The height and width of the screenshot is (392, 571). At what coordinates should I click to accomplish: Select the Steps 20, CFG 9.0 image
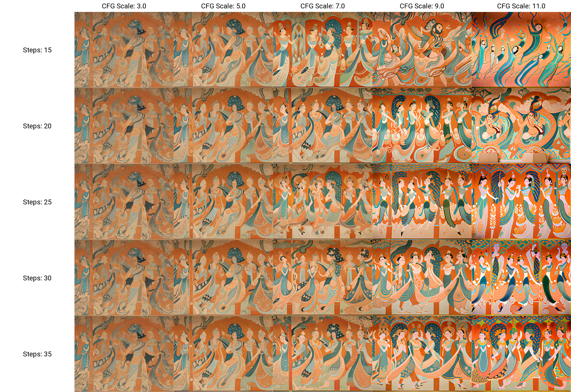point(422,126)
